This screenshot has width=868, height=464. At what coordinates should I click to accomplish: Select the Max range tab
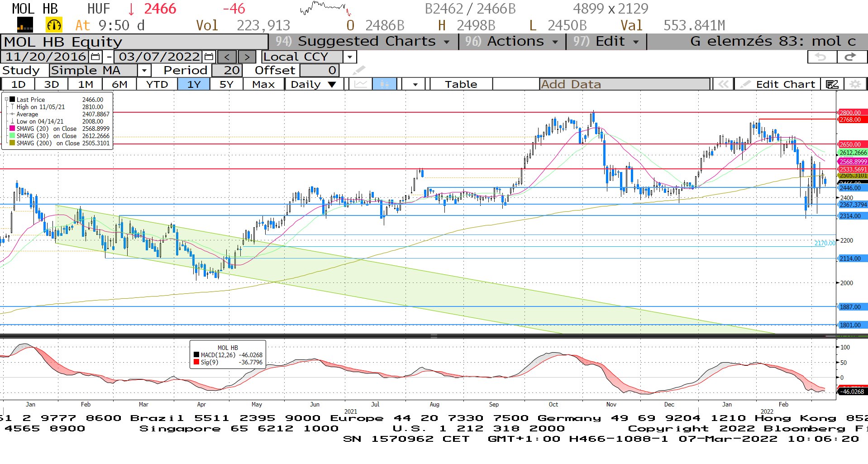pos(263,84)
